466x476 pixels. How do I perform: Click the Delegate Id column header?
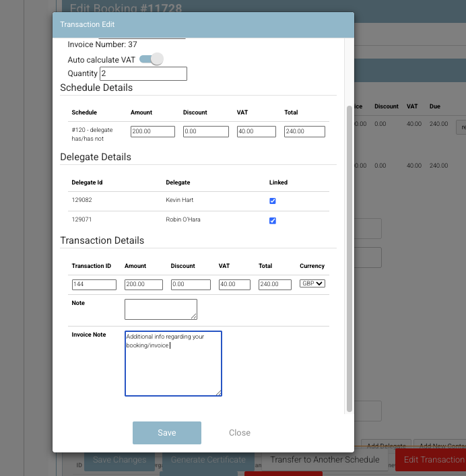coord(87,182)
